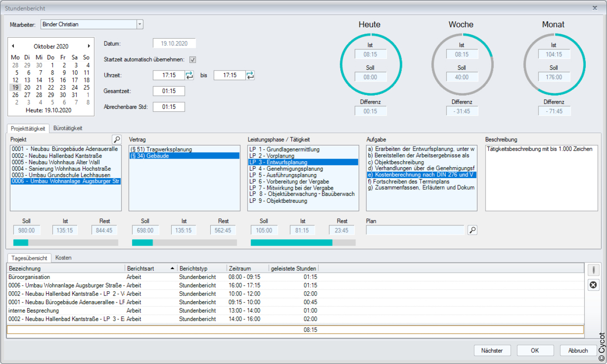Go to previous month with the calendar left arrow
The height and width of the screenshot is (364, 607).
[x=13, y=46]
